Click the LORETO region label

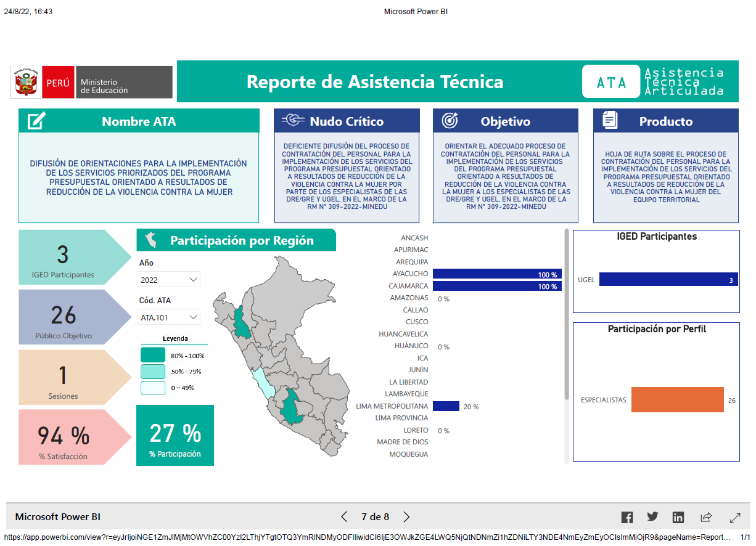pyautogui.click(x=416, y=430)
